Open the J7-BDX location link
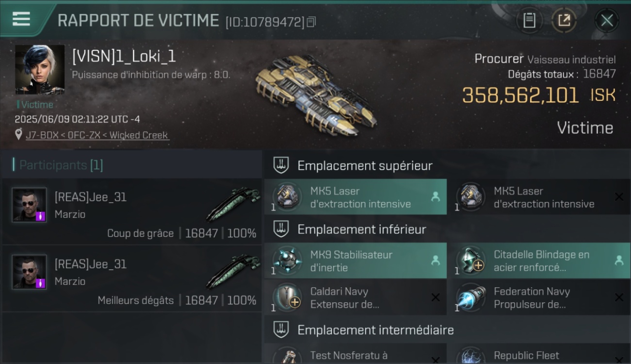Screen dimensions: 631x364 98,135
